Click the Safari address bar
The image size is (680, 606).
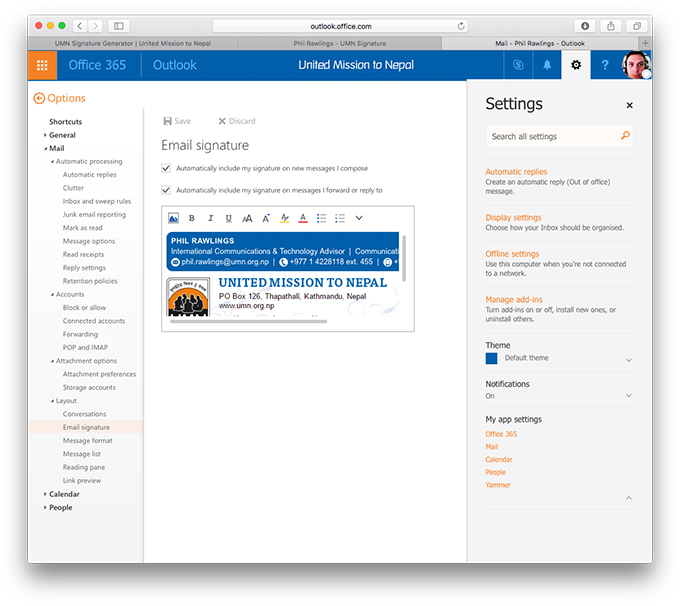pyautogui.click(x=340, y=26)
